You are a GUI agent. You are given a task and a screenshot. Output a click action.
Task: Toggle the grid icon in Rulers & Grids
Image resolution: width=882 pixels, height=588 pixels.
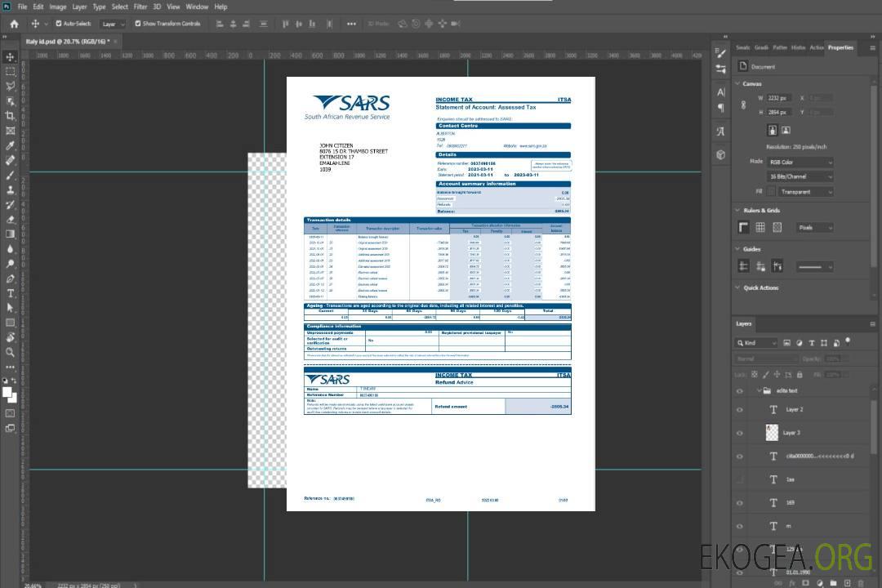760,227
